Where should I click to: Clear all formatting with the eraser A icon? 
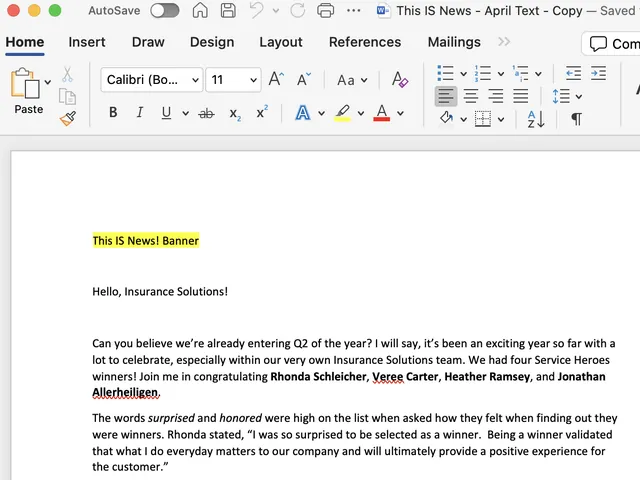(400, 79)
